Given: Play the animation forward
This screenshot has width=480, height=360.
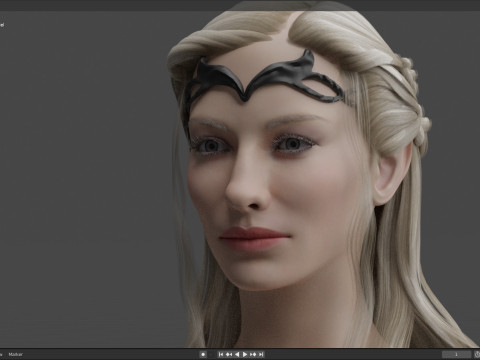Looking at the screenshot, I should pos(245,354).
